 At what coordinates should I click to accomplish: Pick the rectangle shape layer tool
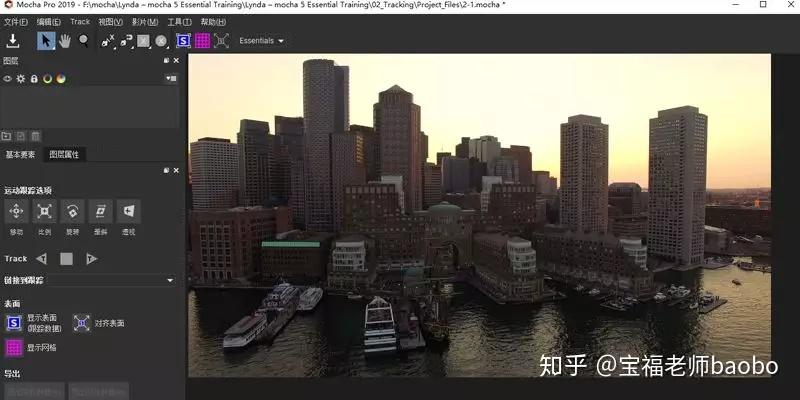pyautogui.click(x=143, y=41)
